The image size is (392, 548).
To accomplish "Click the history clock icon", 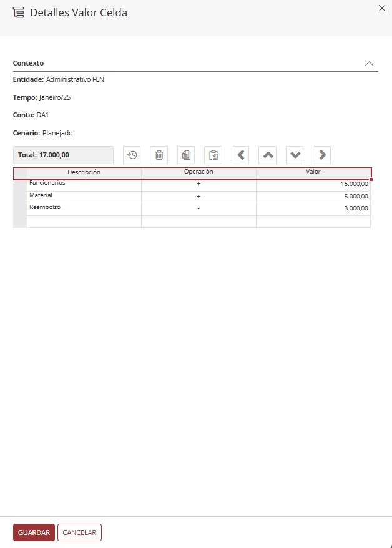I will (132, 155).
